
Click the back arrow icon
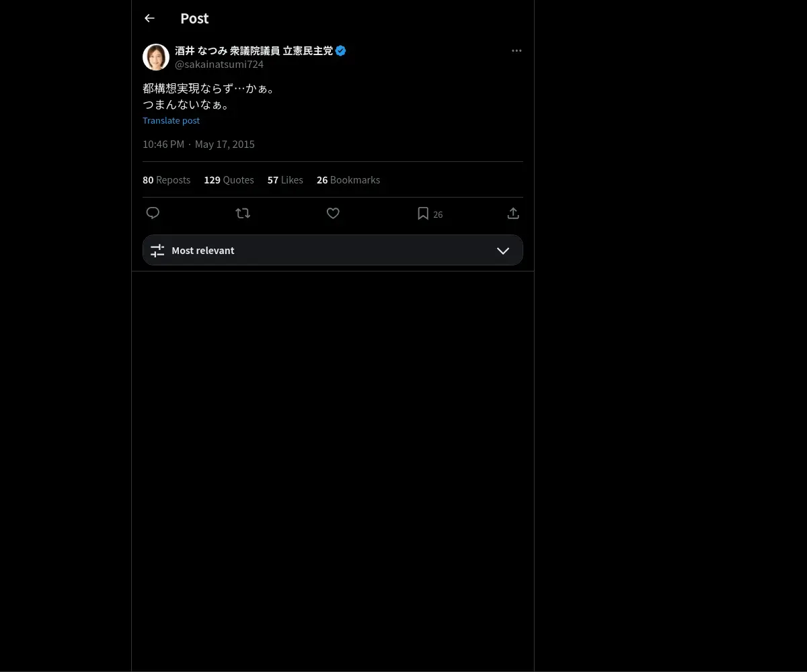[149, 19]
